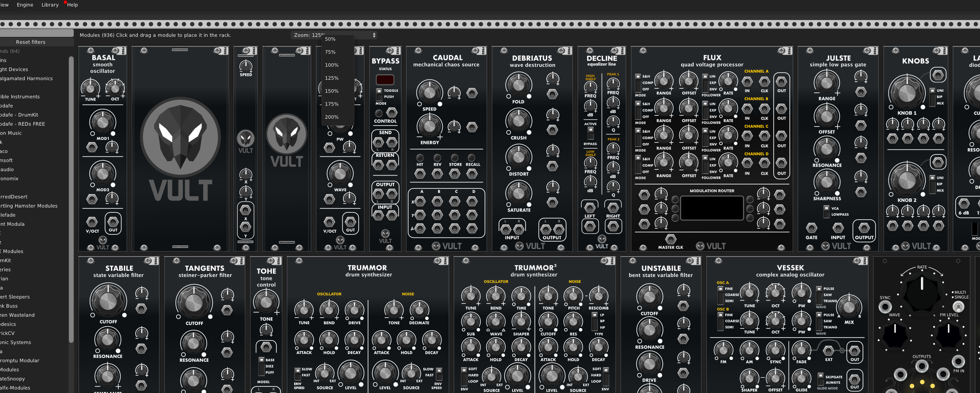Choose 200% zoom option
The height and width of the screenshot is (393, 980).
click(x=338, y=117)
